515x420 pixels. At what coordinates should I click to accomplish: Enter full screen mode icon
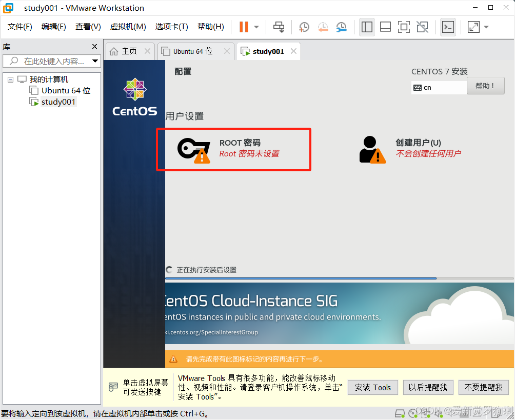coord(404,27)
